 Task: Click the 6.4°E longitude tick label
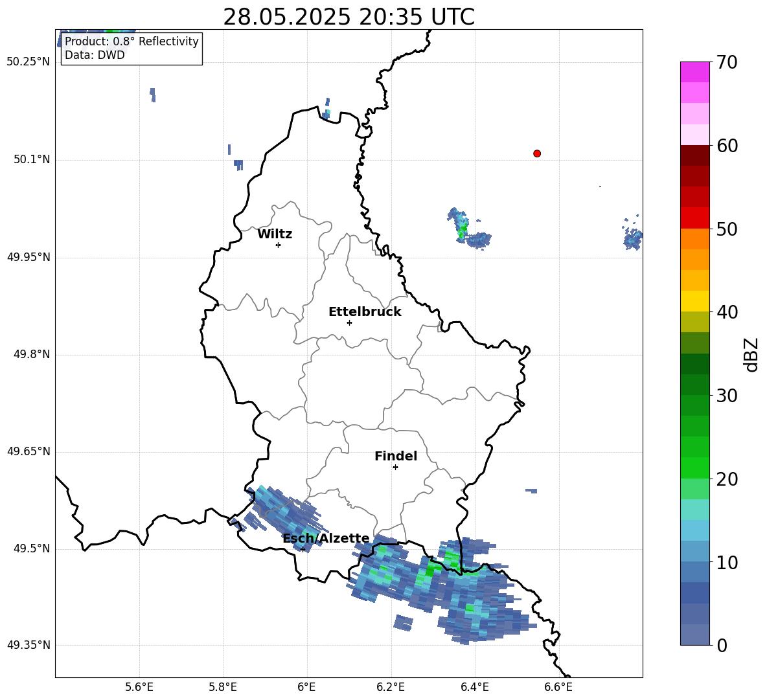(474, 687)
